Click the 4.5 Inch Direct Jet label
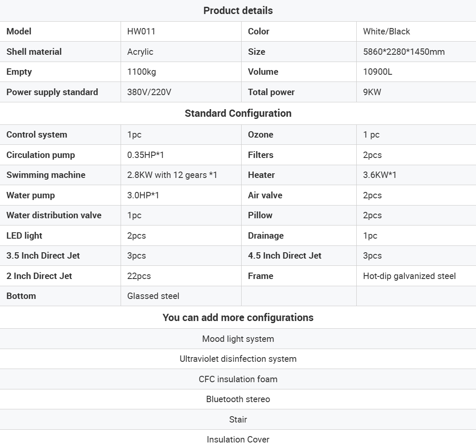Image resolution: width=476 pixels, height=448 pixels. 284,256
